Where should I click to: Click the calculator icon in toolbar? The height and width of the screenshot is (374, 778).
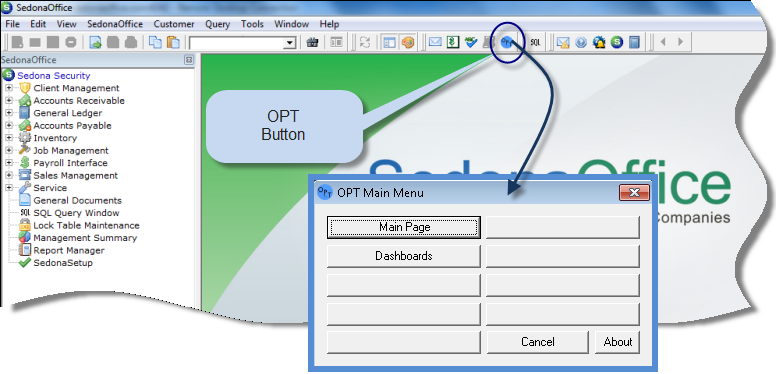click(634, 42)
